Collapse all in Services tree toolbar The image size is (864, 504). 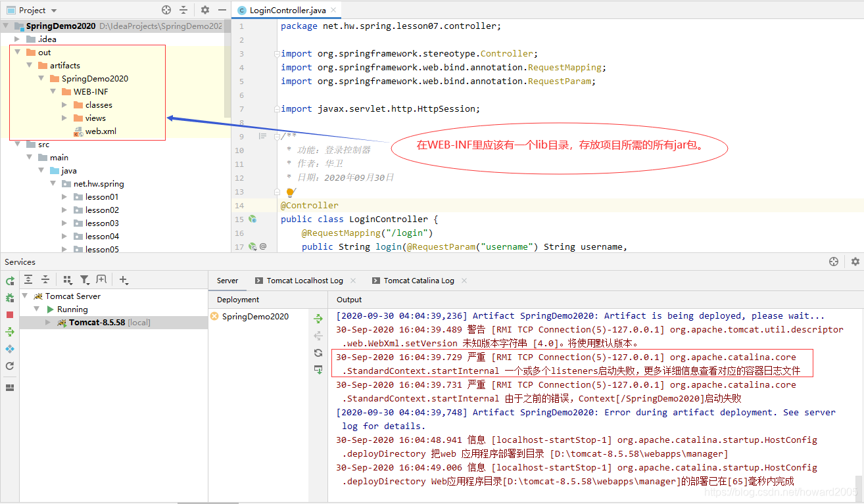click(45, 280)
